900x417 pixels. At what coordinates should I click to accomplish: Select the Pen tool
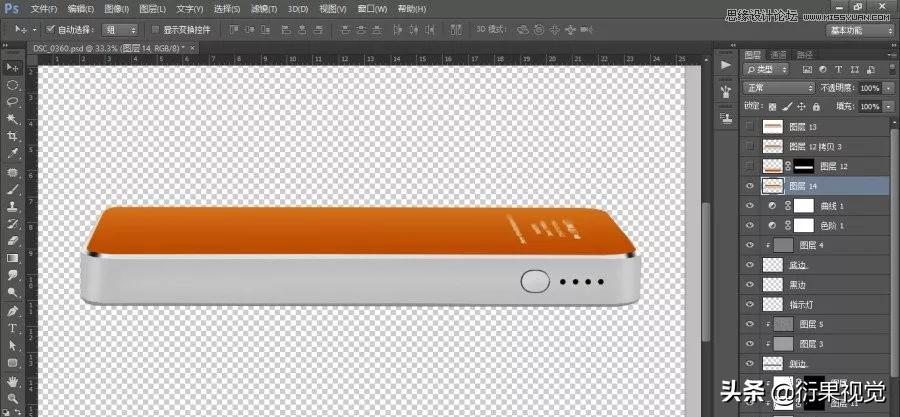tap(13, 311)
